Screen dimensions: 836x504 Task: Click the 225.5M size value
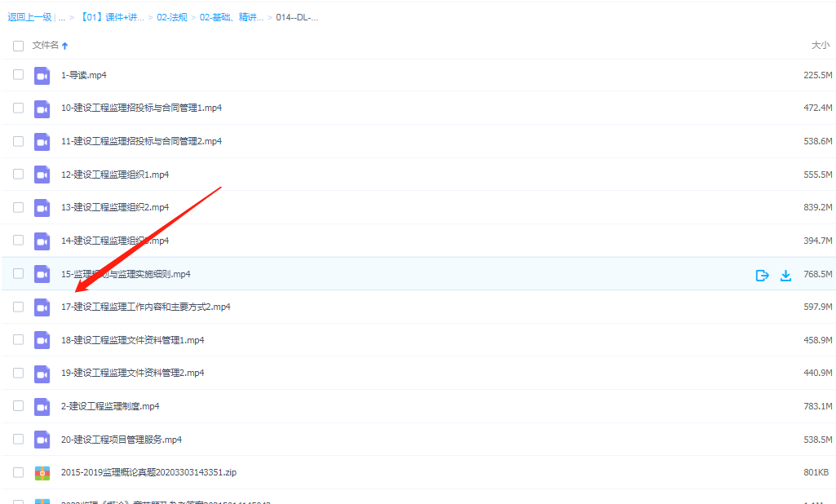coord(817,75)
